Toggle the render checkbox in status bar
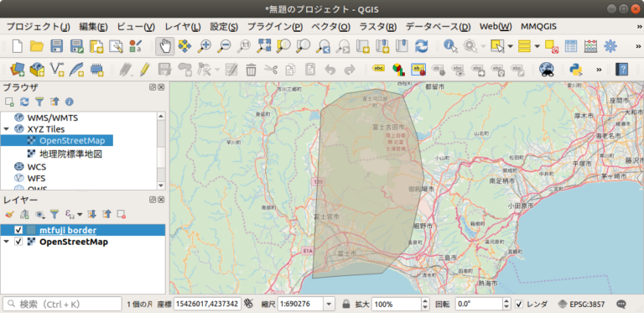Viewport: 644px width, 313px height. [x=519, y=305]
